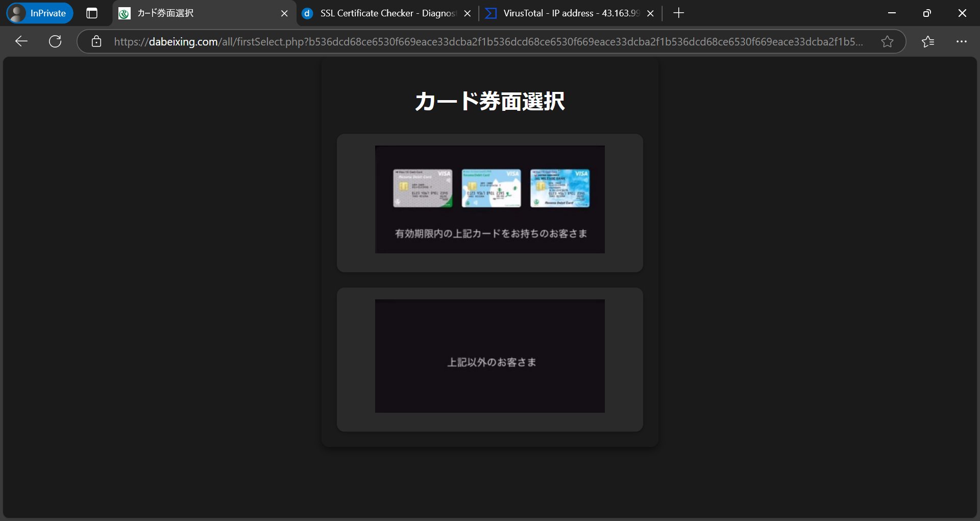Click the カード券面選択 page heading

[490, 101]
